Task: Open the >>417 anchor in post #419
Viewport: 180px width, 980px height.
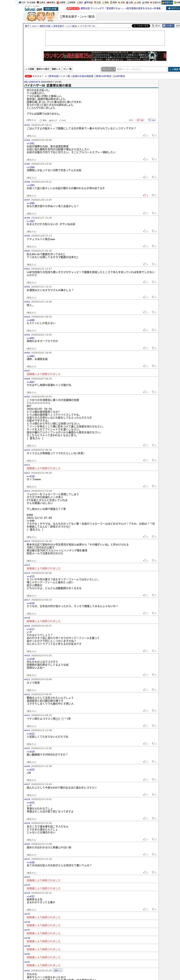Action: [30, 629]
